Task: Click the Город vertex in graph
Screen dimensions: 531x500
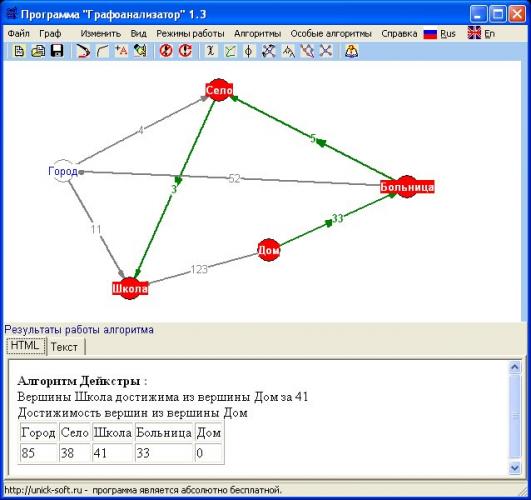Action: 64,171
